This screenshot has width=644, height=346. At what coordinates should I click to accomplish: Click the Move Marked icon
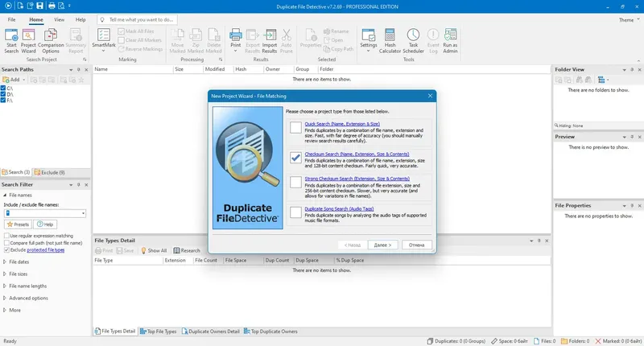tap(177, 41)
